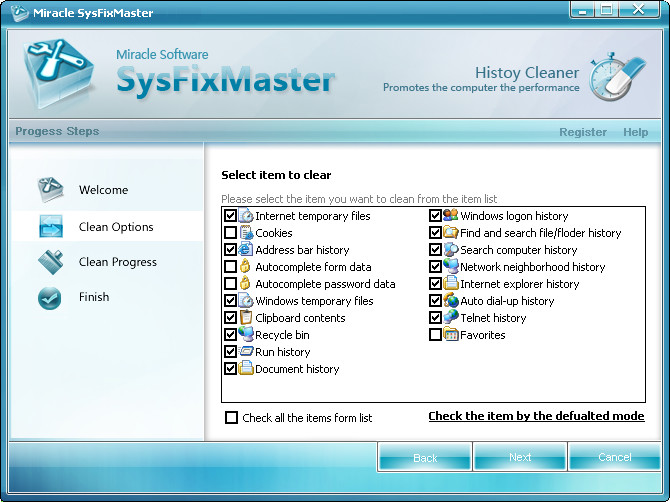Check all the items form list checkbox
The width and height of the screenshot is (670, 502).
click(231, 417)
